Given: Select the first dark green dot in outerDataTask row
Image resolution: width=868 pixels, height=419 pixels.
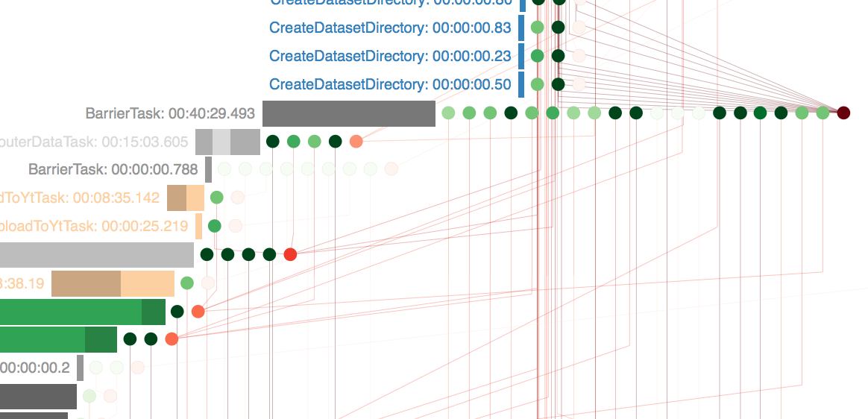Looking at the screenshot, I should pyautogui.click(x=272, y=141).
